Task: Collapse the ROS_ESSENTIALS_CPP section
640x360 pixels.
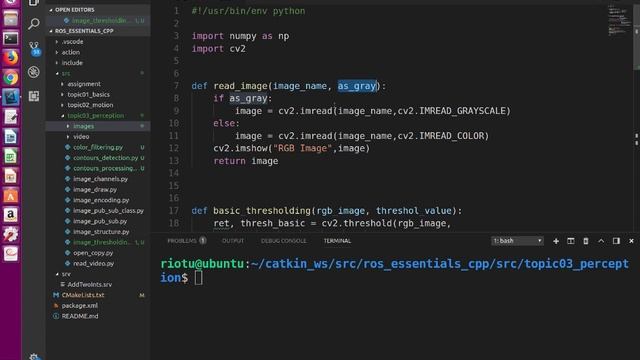Action: click(98, 31)
